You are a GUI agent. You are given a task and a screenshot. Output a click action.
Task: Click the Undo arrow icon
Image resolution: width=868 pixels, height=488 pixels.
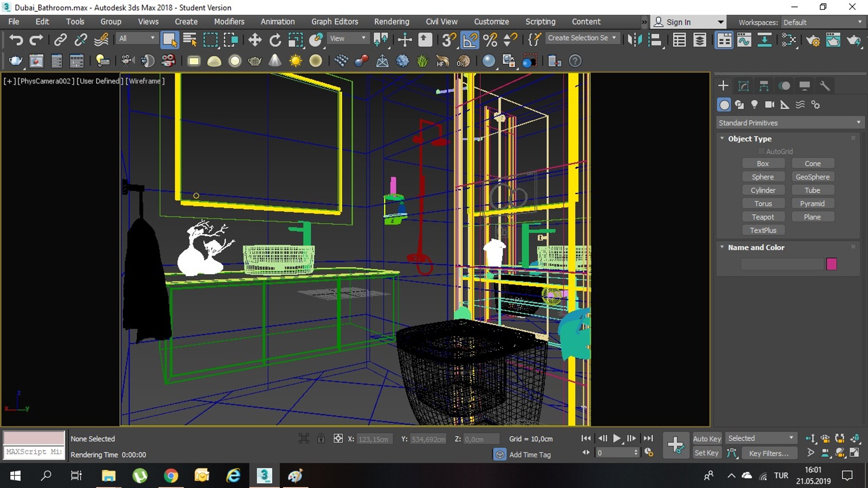tap(16, 40)
